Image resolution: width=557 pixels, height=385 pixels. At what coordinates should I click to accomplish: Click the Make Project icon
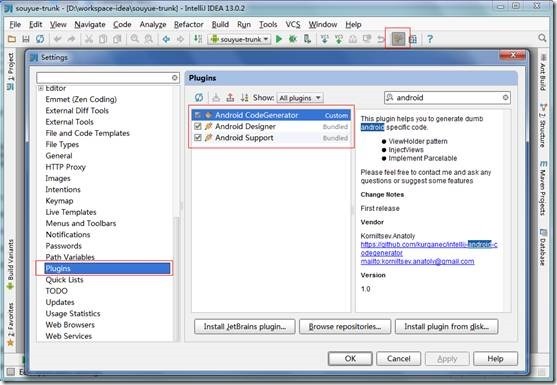(198, 39)
